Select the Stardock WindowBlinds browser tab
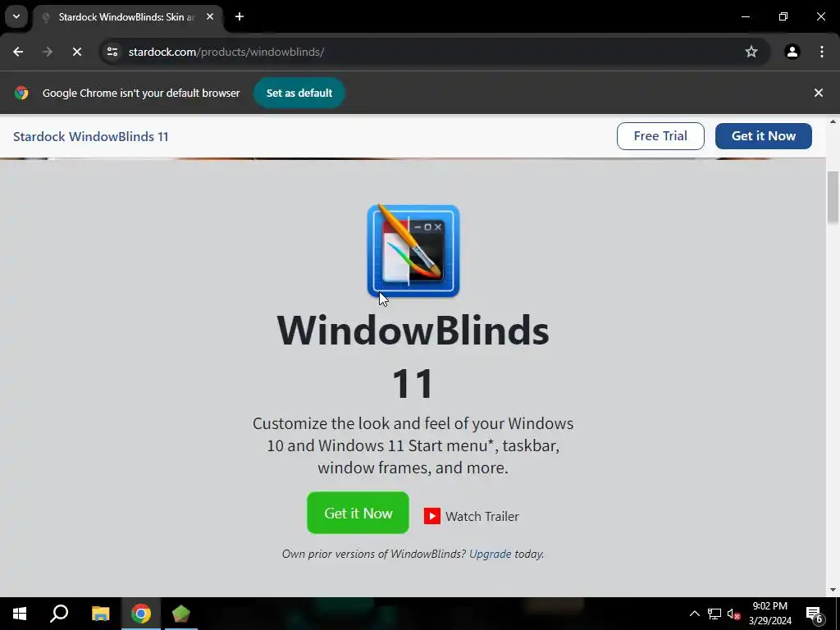 click(x=127, y=16)
